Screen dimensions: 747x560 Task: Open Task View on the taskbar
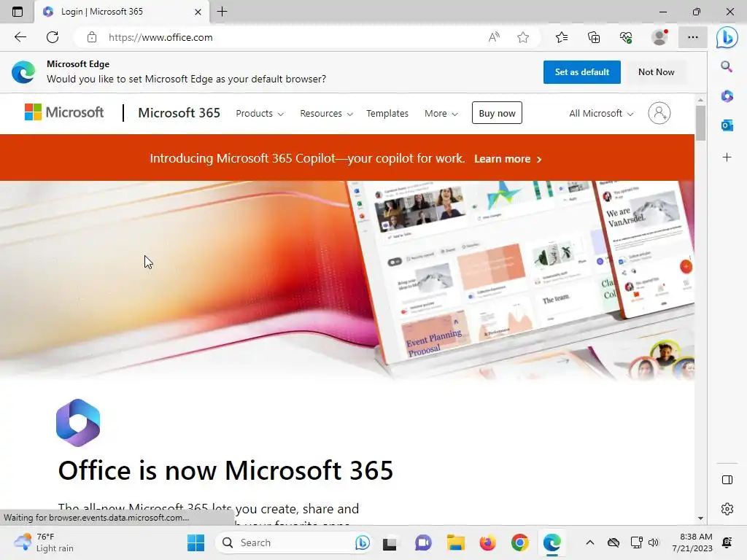[390, 542]
